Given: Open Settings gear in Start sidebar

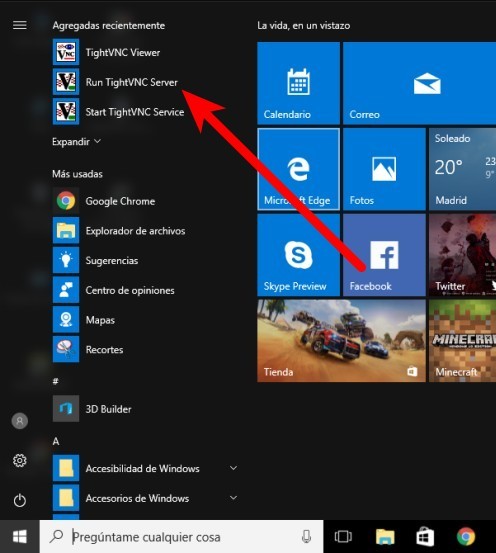Looking at the screenshot, I should [20, 460].
